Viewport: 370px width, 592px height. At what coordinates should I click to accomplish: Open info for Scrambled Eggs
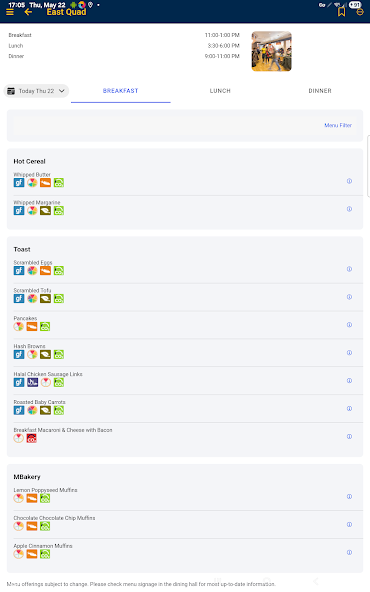[349, 269]
